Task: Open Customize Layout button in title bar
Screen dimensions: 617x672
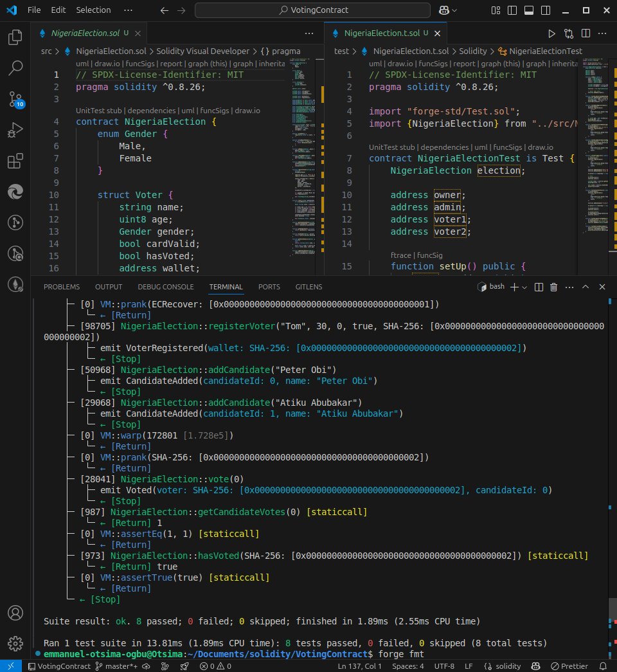Action: 496,10
